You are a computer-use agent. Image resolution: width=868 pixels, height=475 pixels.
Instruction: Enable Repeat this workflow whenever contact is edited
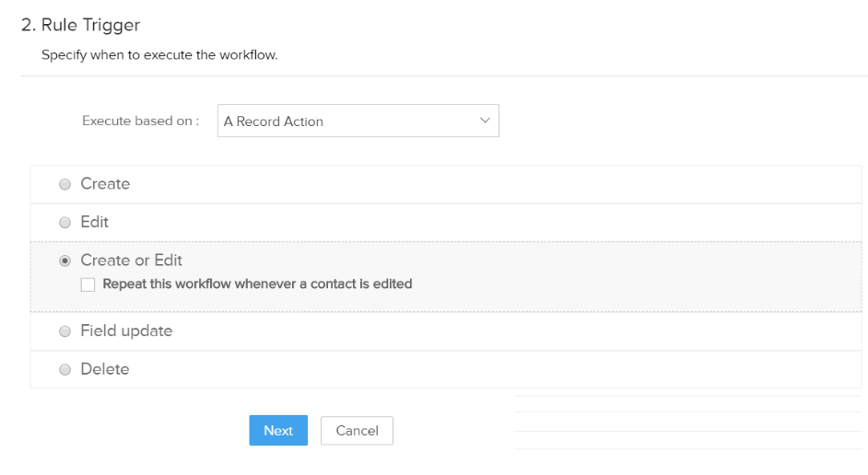click(88, 284)
